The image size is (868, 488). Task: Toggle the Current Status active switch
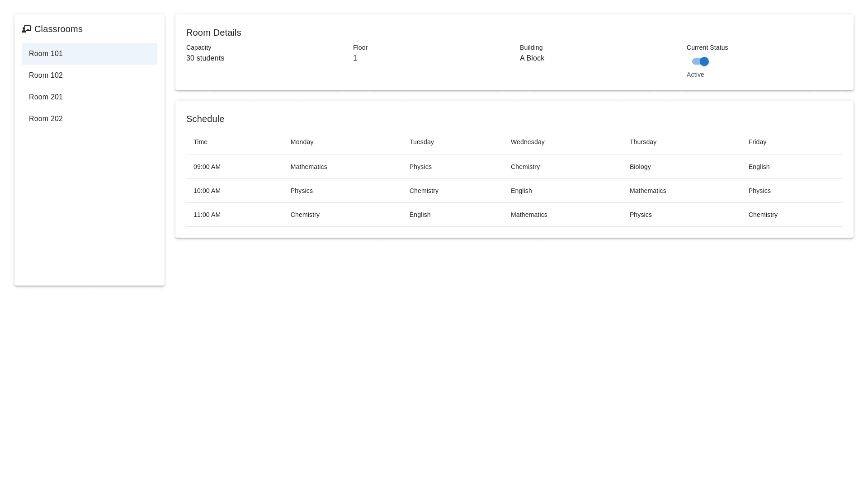pos(700,61)
